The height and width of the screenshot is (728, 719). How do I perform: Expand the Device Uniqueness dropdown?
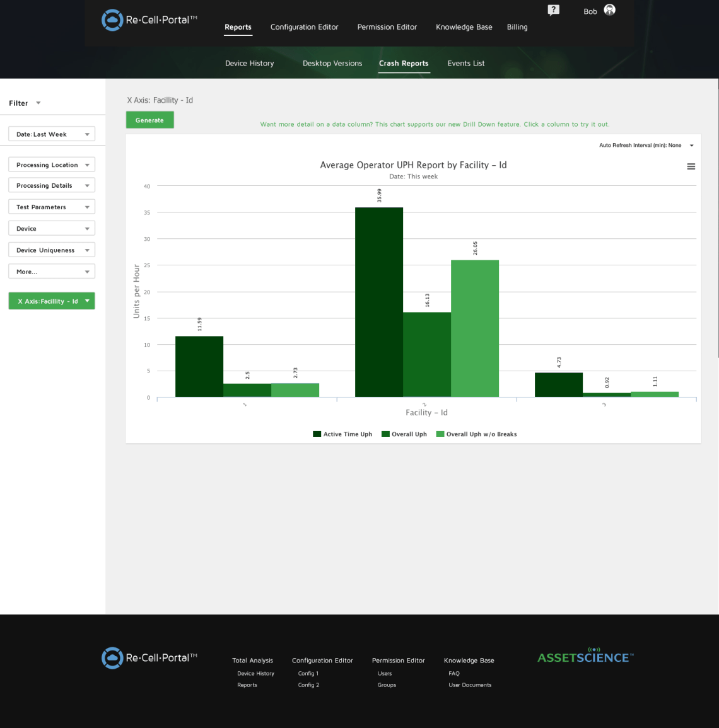coord(52,250)
